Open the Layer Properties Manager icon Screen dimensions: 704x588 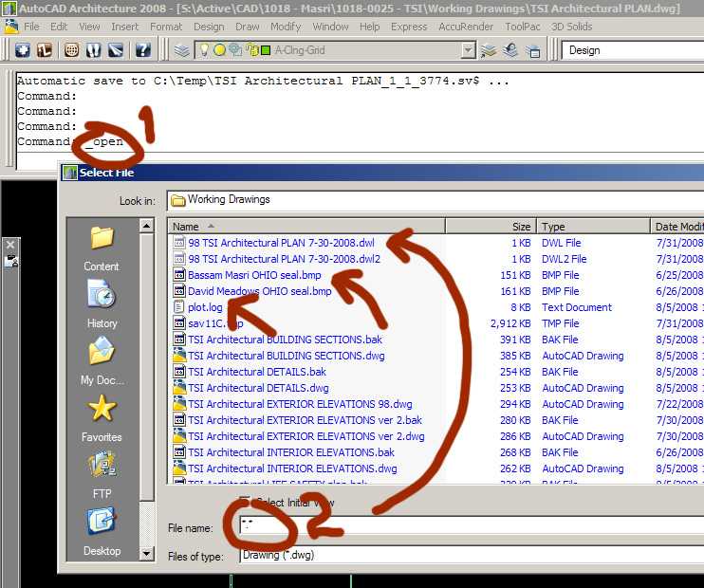[x=182, y=50]
